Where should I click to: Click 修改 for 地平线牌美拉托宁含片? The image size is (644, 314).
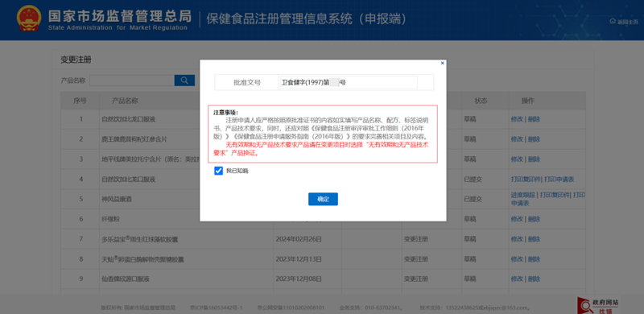517,159
